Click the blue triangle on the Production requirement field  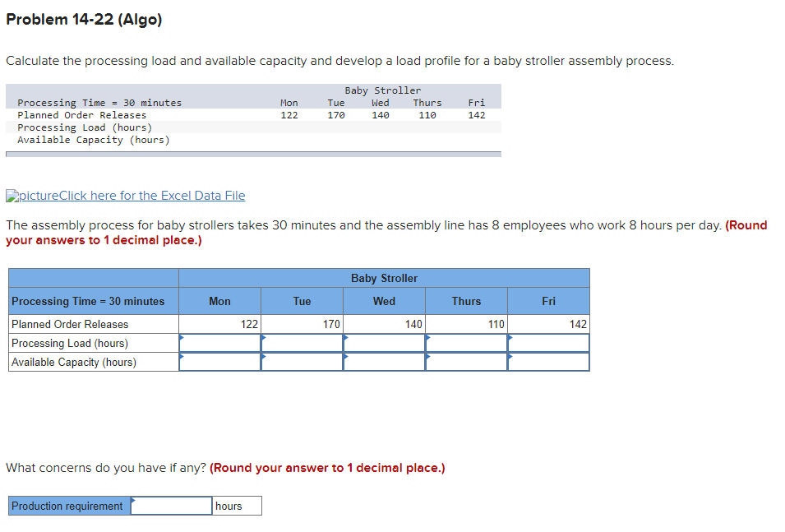pos(133,502)
